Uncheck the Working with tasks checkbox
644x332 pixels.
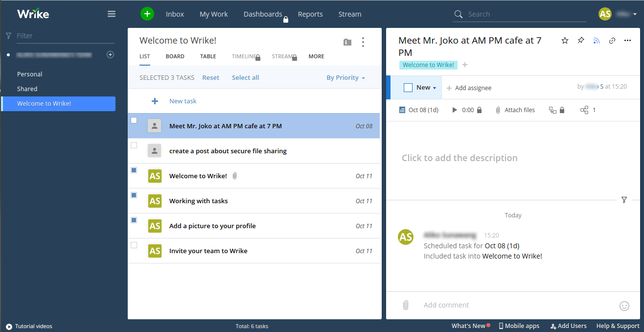[x=134, y=195]
